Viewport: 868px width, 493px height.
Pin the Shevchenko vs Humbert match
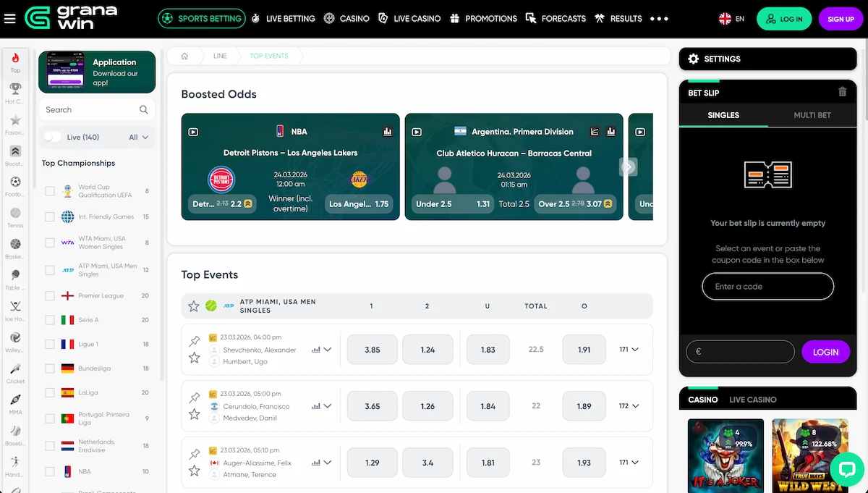(194, 341)
